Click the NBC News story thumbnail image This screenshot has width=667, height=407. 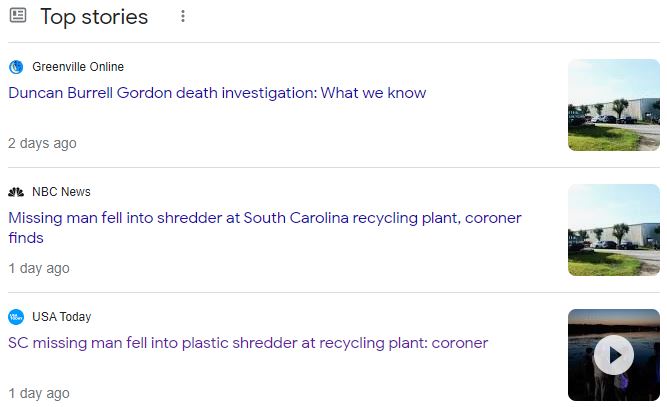tap(614, 230)
